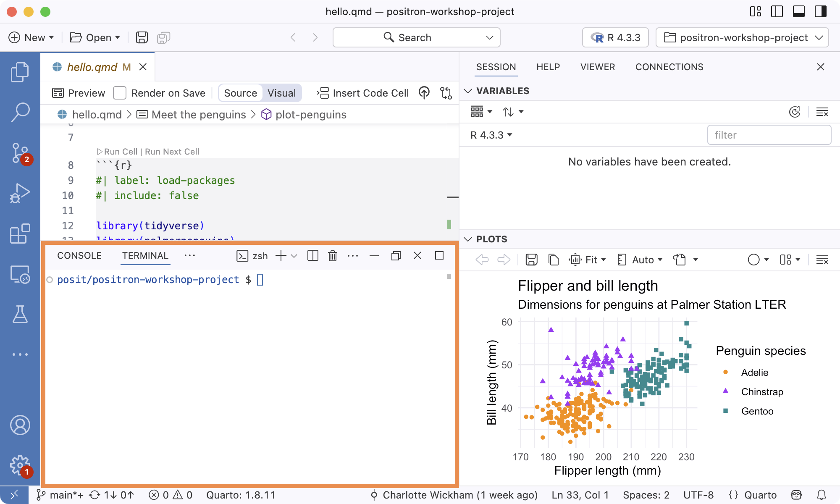840x504 pixels.
Task: Open the variables sorting dropdown
Action: 513,112
